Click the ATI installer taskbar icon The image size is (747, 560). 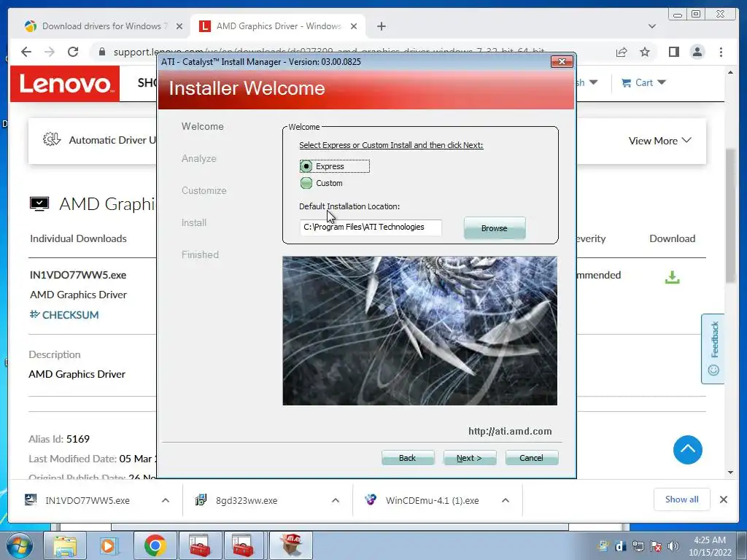point(290,545)
